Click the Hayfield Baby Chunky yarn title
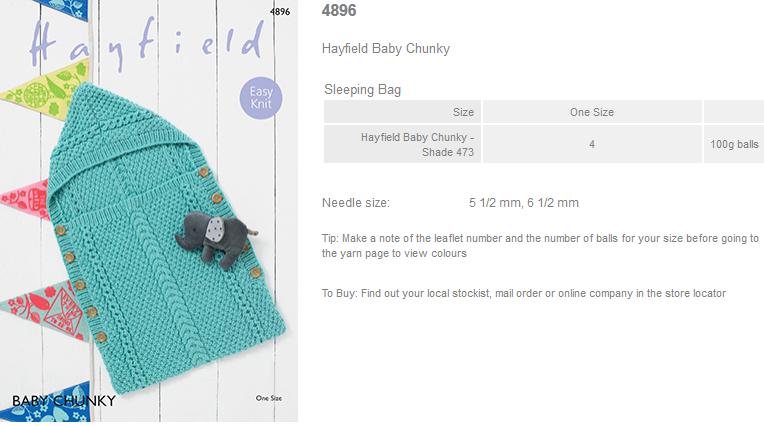The height and width of the screenshot is (426, 764). pyautogui.click(x=385, y=49)
